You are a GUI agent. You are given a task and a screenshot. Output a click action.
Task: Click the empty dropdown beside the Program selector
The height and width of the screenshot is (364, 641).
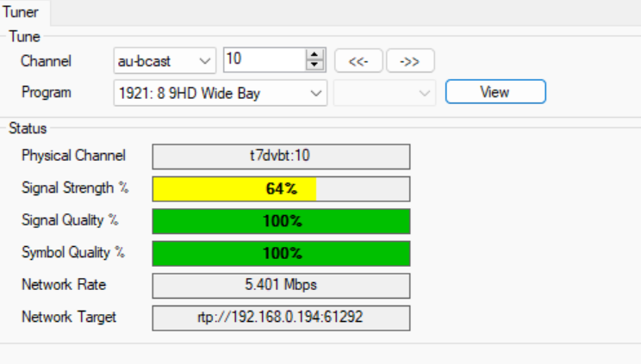(384, 93)
